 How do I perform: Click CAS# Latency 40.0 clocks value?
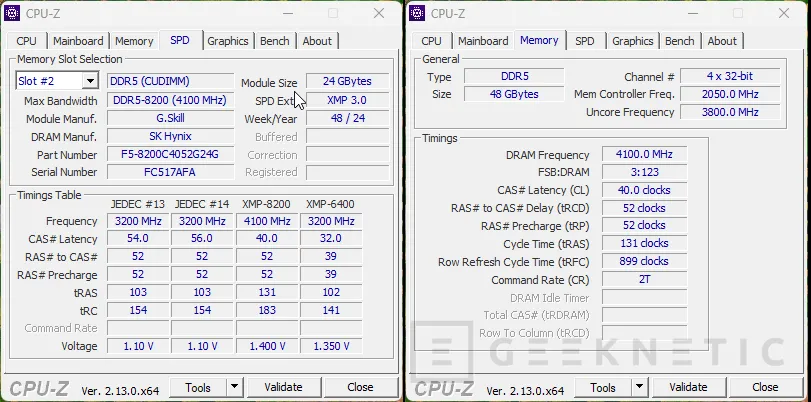coord(644,190)
